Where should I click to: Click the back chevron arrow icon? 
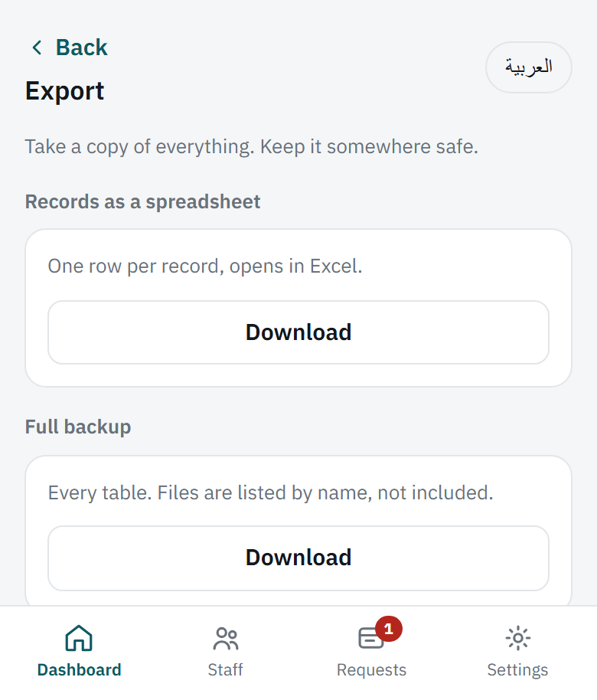[37, 47]
